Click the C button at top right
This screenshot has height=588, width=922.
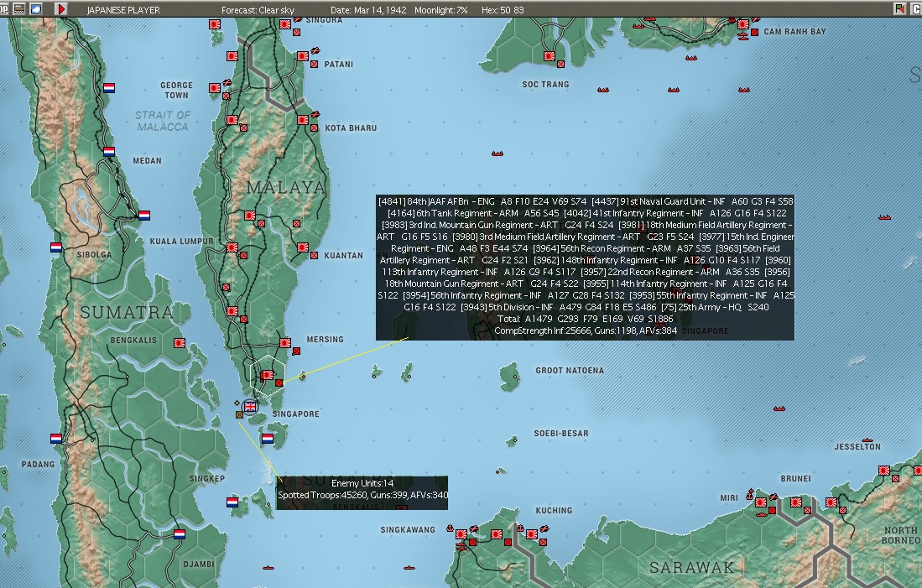[915, 9]
